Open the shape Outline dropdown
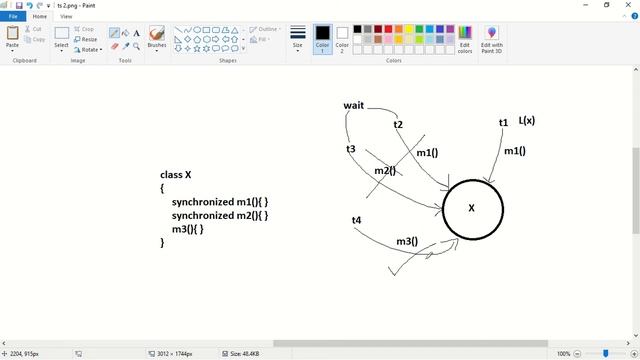Viewport: 640px width, 360px height. 265,29
